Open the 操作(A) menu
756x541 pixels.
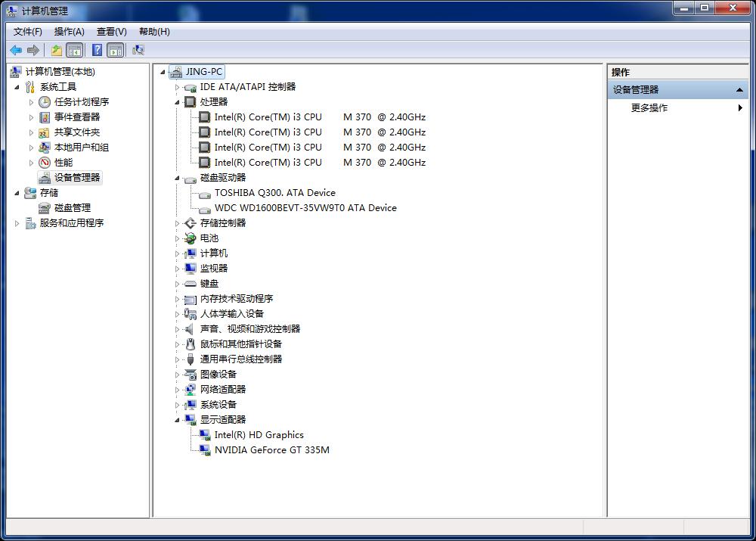pos(69,32)
